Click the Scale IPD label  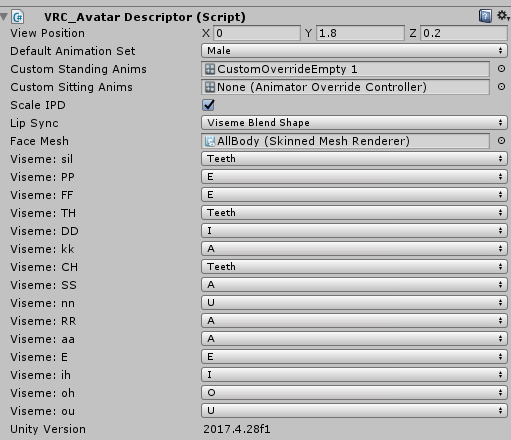click(38, 105)
